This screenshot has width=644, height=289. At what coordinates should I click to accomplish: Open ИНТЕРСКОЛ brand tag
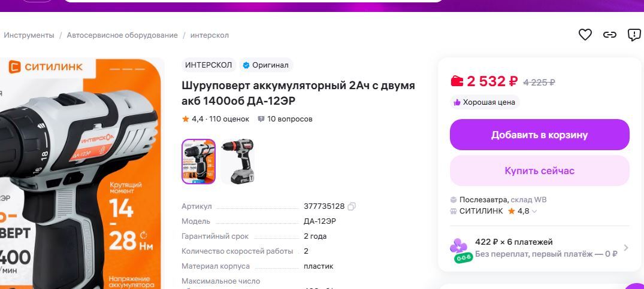click(x=208, y=65)
